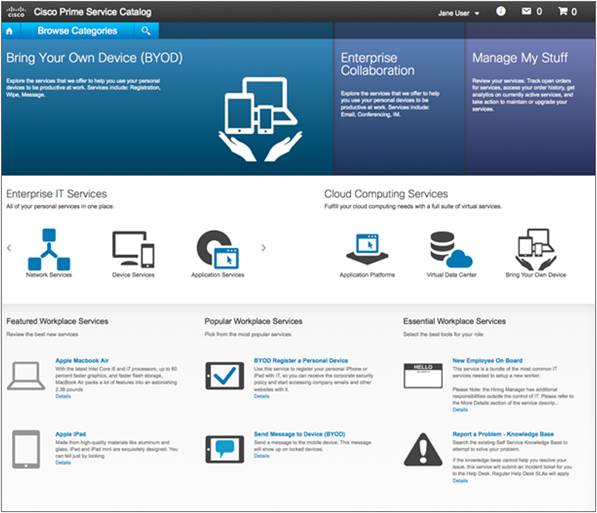This screenshot has width=597, height=513.
Task: Click Details under Apple iPad
Action: (x=63, y=462)
